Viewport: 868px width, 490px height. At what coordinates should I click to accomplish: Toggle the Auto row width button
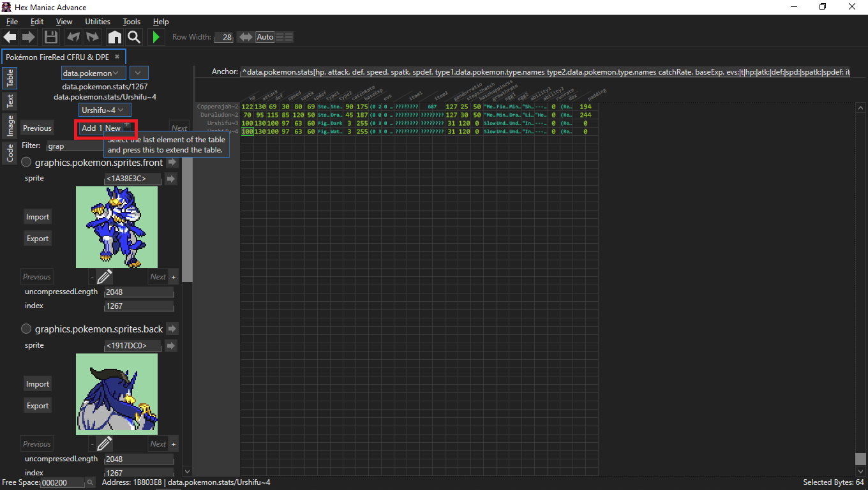point(265,37)
